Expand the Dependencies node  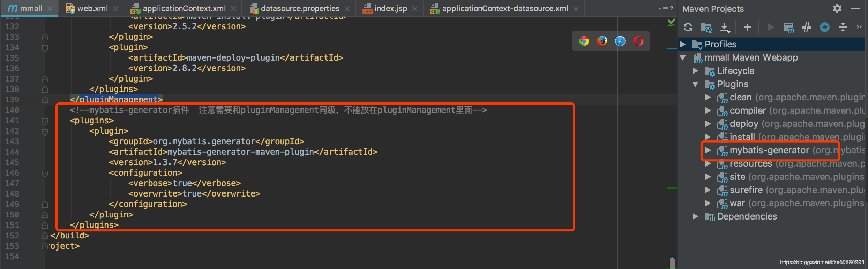pyautogui.click(x=696, y=216)
